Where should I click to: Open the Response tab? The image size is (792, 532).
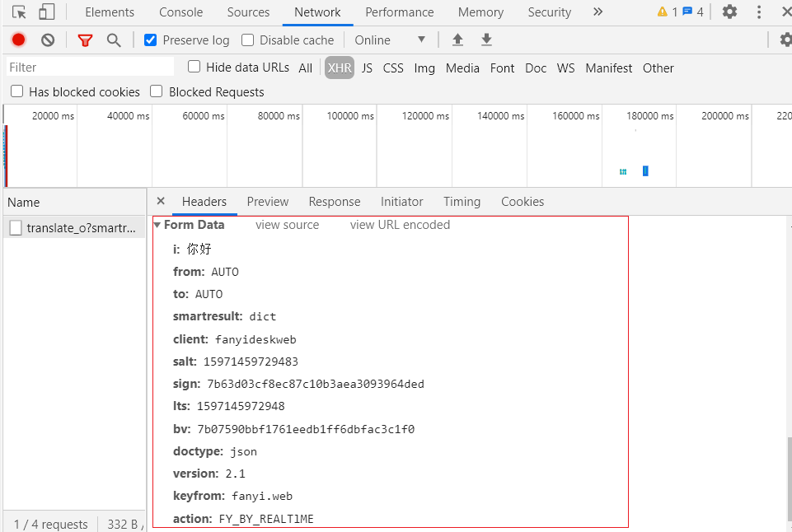point(334,202)
